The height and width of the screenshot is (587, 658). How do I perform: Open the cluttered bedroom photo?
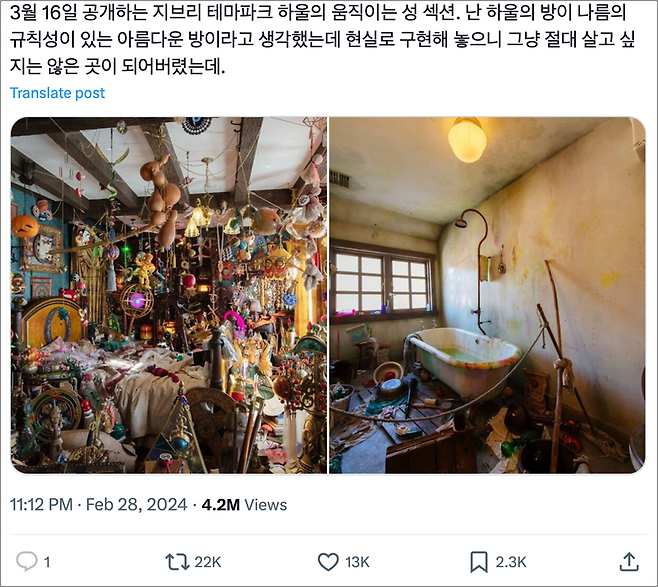[169, 295]
